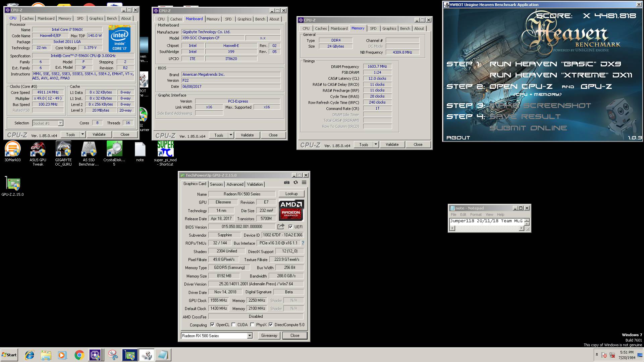Toggle the CUDA computing checkbox

click(x=233, y=325)
